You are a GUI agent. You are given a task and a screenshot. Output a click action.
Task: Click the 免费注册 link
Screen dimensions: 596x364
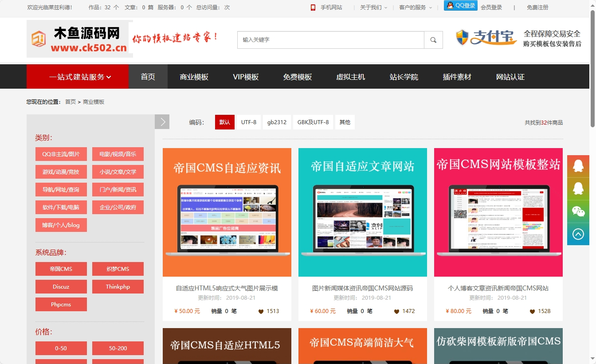537,8
